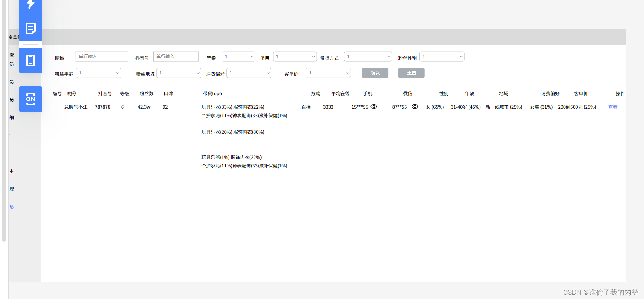Screen dimensions: 644x299
Task: Expand the 粉丝性别 dropdown
Action: [442, 57]
